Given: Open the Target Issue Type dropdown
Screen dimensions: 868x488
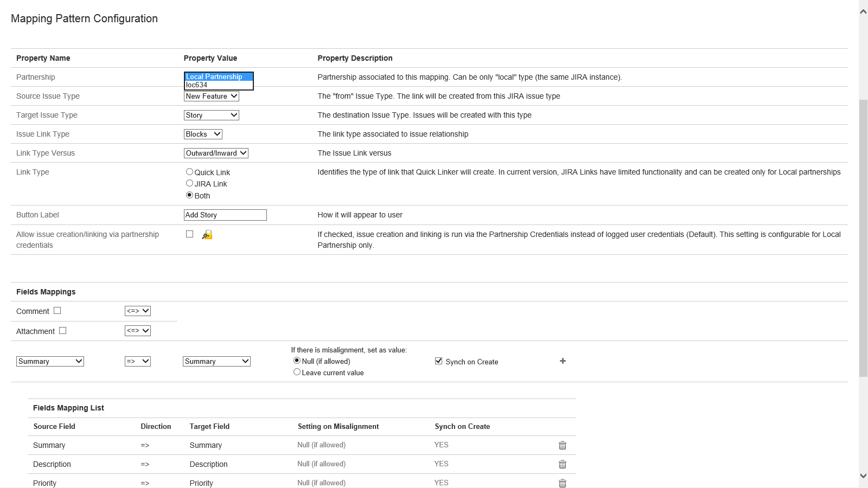Looking at the screenshot, I should [212, 115].
